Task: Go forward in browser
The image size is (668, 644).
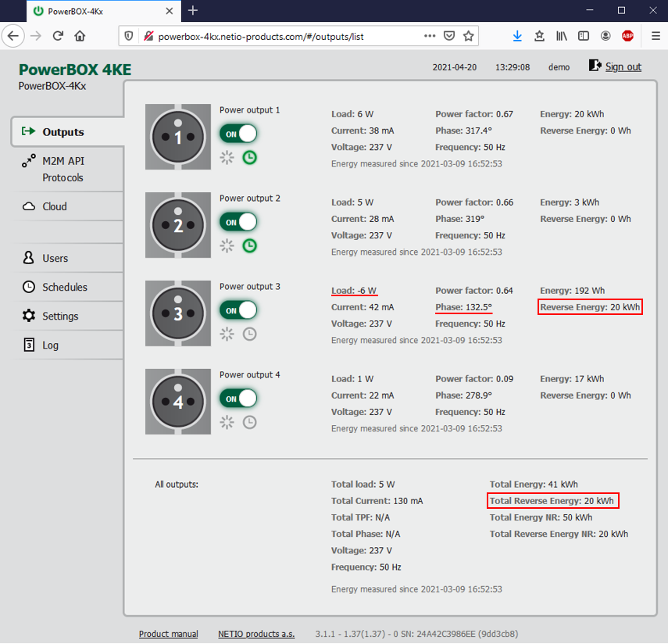Action: (36, 36)
